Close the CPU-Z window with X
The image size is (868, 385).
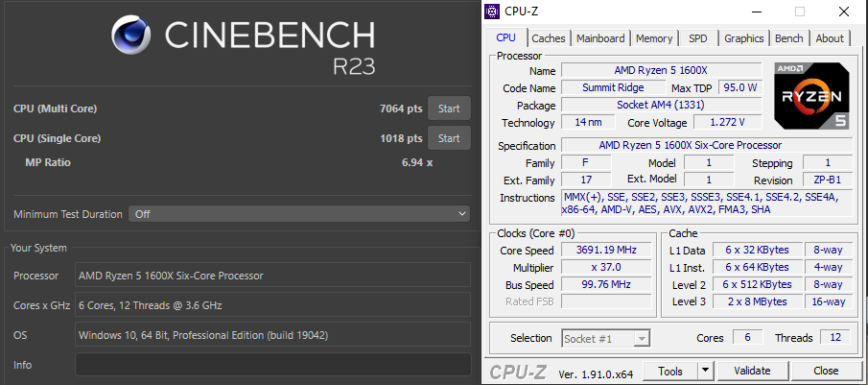[x=843, y=12]
